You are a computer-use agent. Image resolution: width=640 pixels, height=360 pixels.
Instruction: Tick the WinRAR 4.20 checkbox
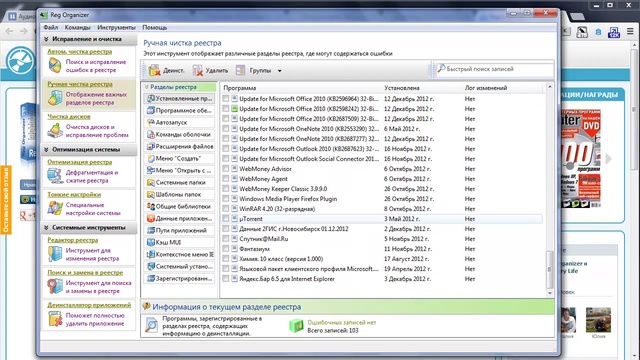click(x=226, y=208)
